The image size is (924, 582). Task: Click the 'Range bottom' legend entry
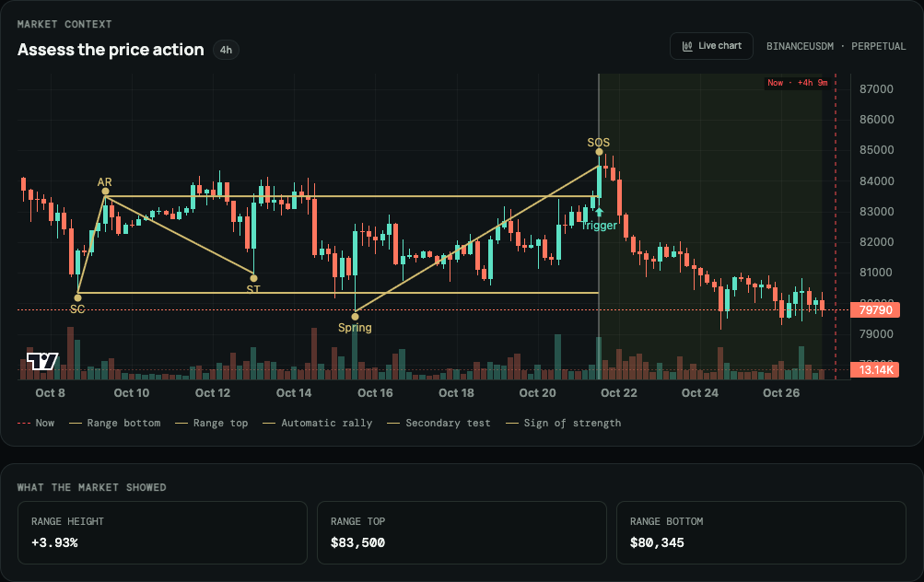(x=115, y=423)
